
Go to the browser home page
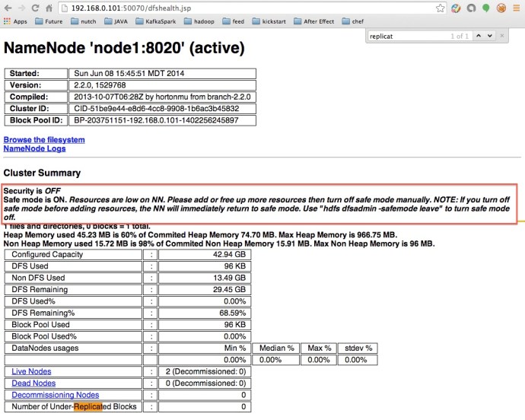(x=49, y=8)
